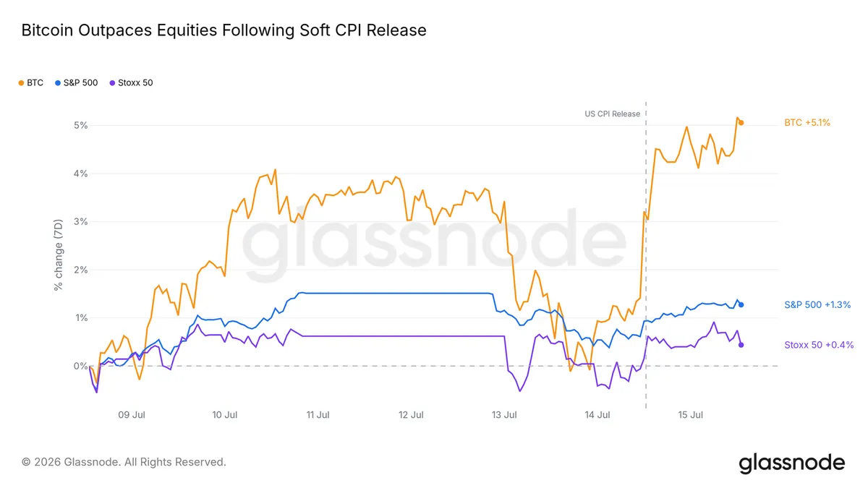Click the chart title about Soft CPI Release
Screen dimensions: 868x488
(224, 30)
